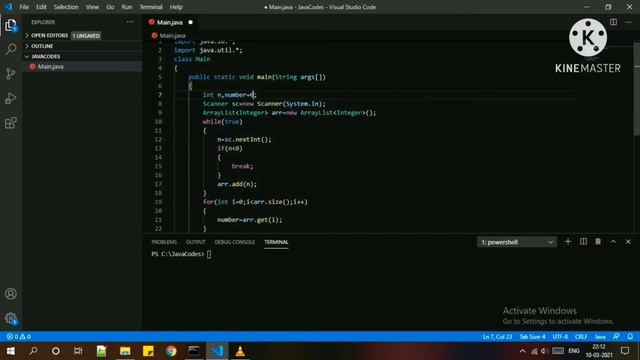This screenshot has height=360, width=640.
Task: Open Windows search from taskbar
Action: (33, 351)
